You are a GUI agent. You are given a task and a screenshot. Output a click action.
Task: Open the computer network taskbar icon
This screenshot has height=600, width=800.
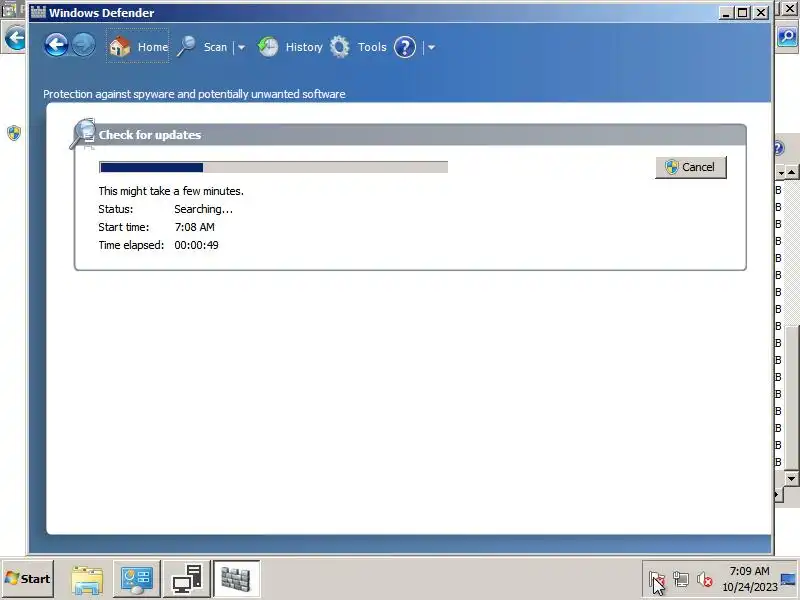[x=187, y=579]
